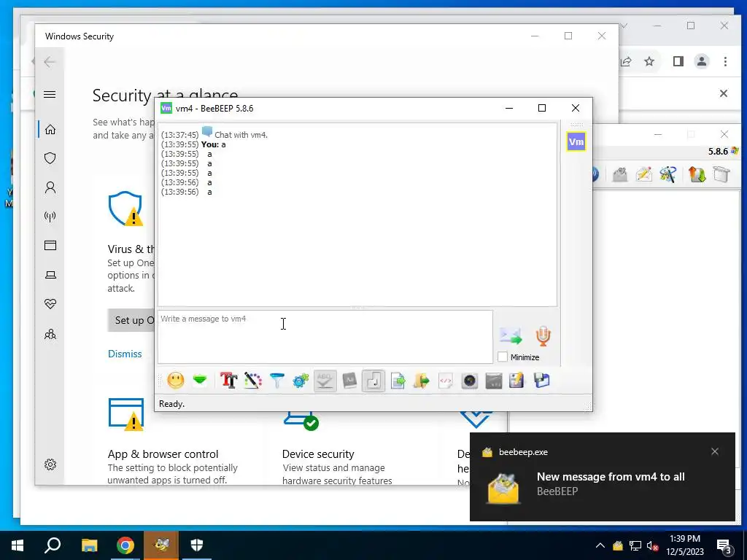Click the notepad with pencil icon

click(x=517, y=381)
